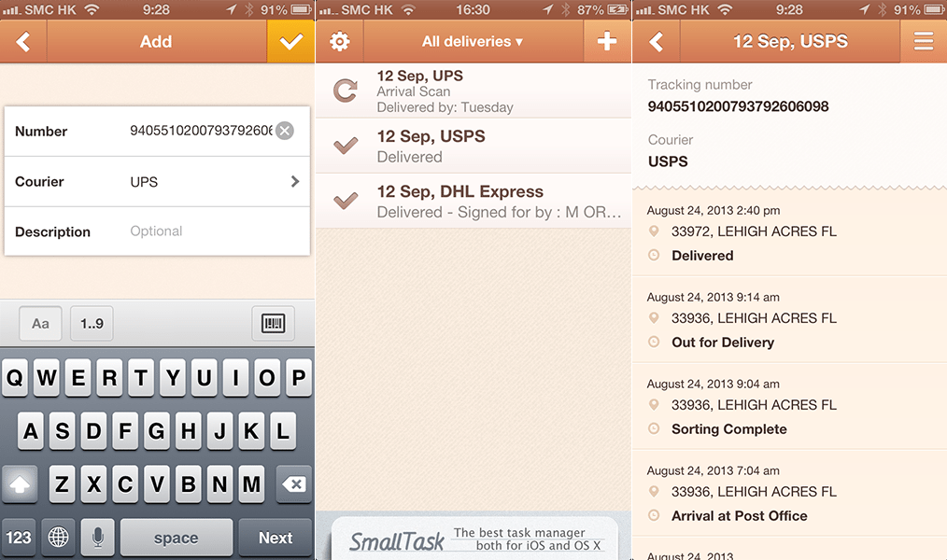Tap DHL Express delivered checkmark icon
This screenshot has width=947, height=560.
click(346, 201)
